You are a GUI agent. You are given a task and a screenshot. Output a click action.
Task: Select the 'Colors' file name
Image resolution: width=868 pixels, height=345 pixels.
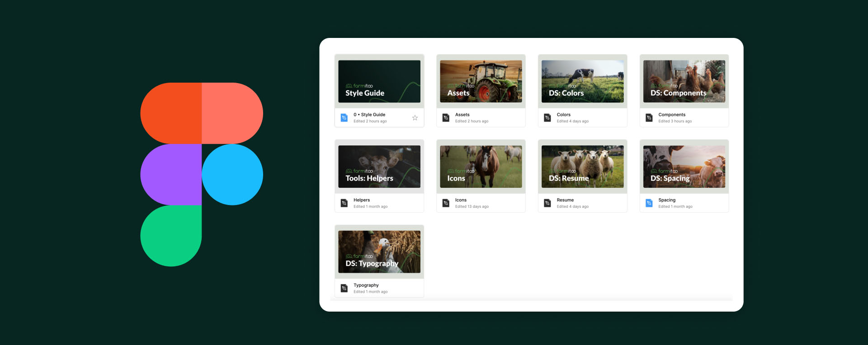click(564, 115)
